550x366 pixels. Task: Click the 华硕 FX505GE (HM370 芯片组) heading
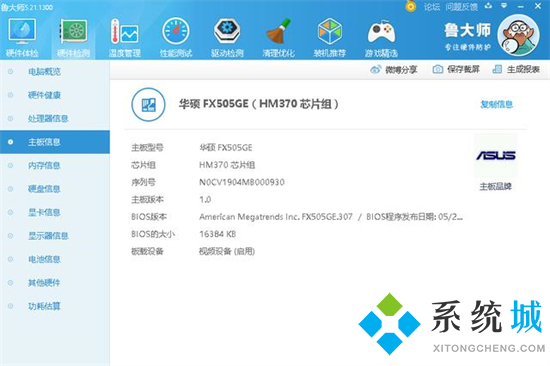coord(259,104)
